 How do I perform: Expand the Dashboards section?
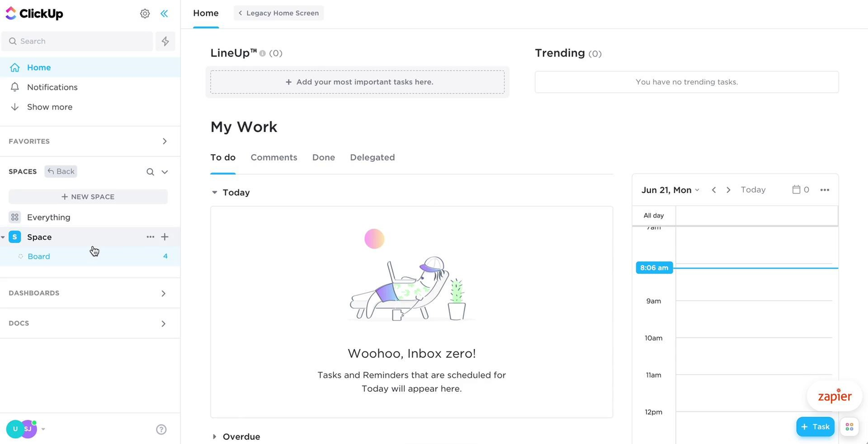(164, 293)
